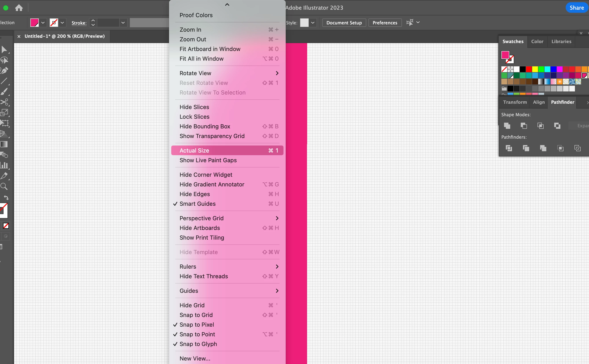Switch to the Color panel tab
The image size is (589, 364).
tap(537, 41)
